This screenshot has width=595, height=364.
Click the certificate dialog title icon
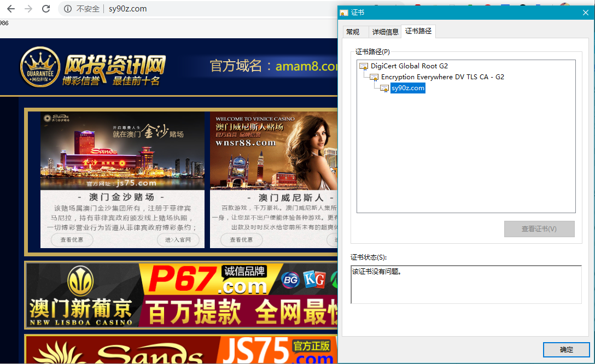[344, 13]
